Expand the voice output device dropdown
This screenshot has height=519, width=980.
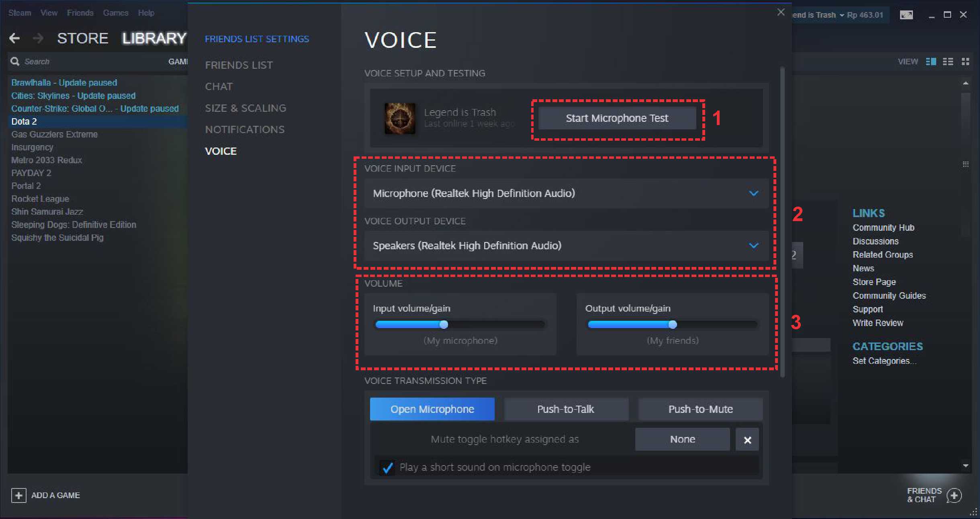(566, 246)
